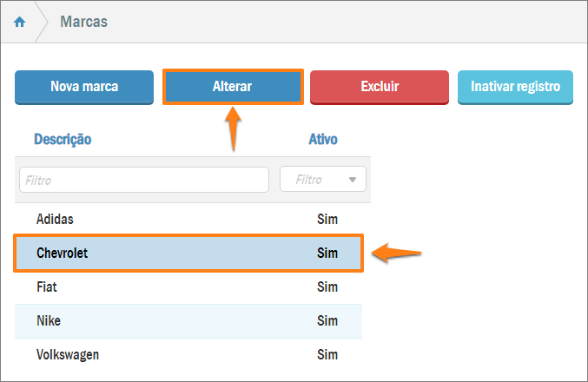
Task: Open the Marcas breadcrumb item
Action: tap(83, 22)
